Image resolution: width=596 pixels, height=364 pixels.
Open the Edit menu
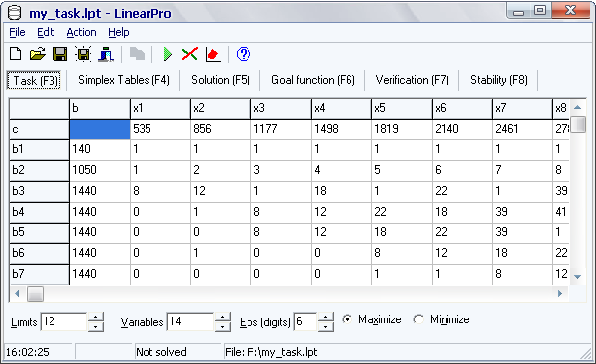pyautogui.click(x=46, y=32)
